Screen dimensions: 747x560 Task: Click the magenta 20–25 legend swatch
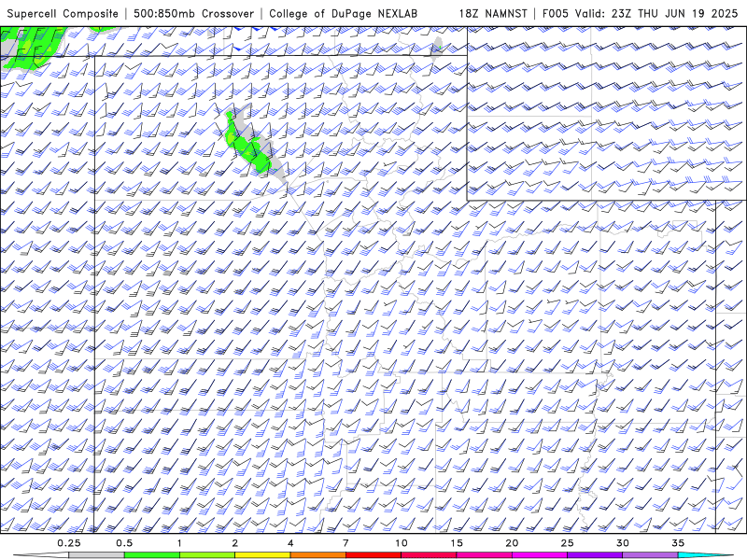[x=540, y=555]
